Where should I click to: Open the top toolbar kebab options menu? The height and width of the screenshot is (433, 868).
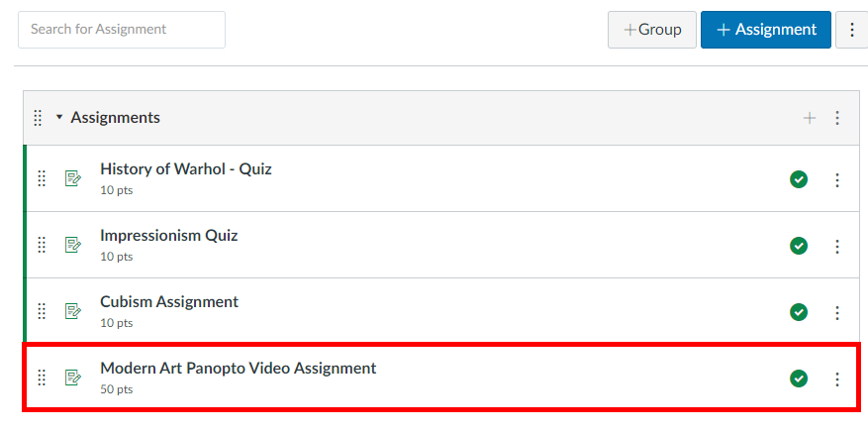[x=852, y=30]
